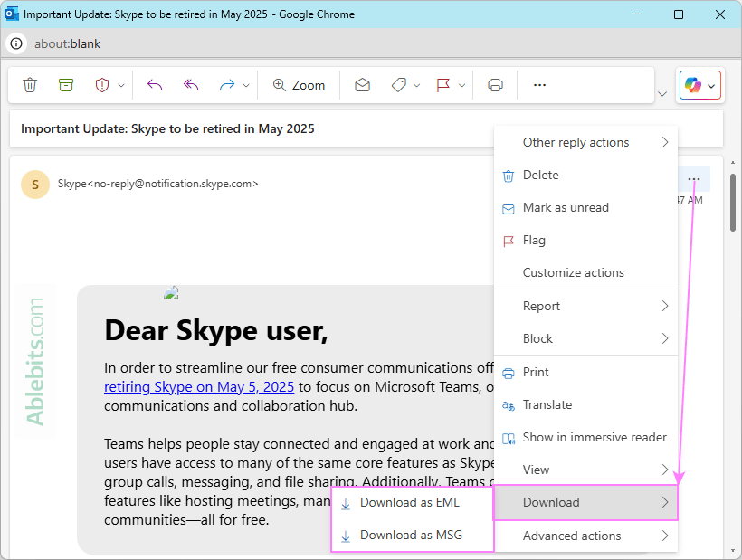Image resolution: width=742 pixels, height=560 pixels.
Task: Select Translate menu item
Action: [x=585, y=405]
